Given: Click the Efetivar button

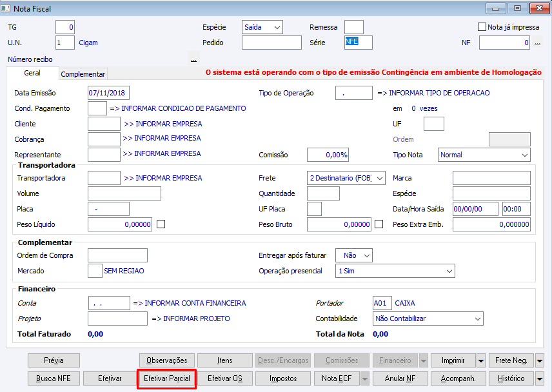Looking at the screenshot, I should click(110, 378).
